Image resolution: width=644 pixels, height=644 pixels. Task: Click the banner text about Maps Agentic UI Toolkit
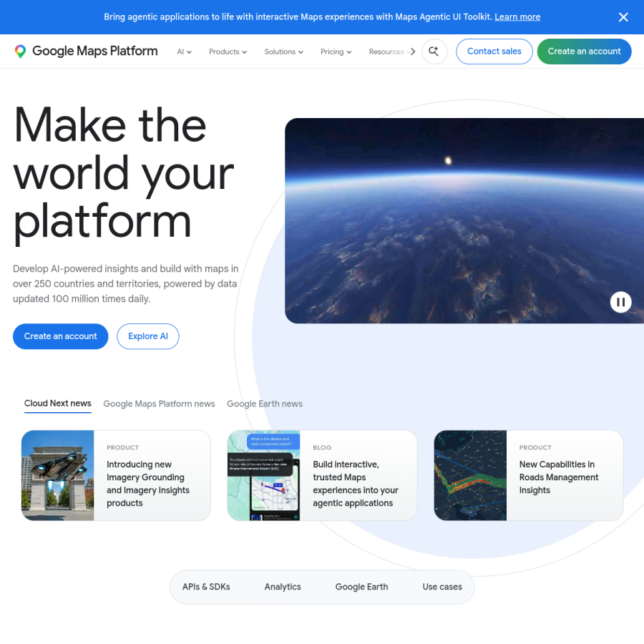pyautogui.click(x=298, y=17)
